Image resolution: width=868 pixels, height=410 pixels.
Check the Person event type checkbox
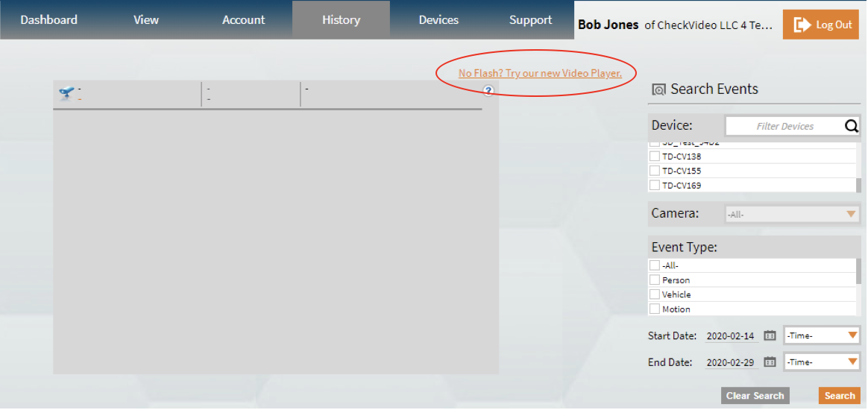tap(654, 280)
